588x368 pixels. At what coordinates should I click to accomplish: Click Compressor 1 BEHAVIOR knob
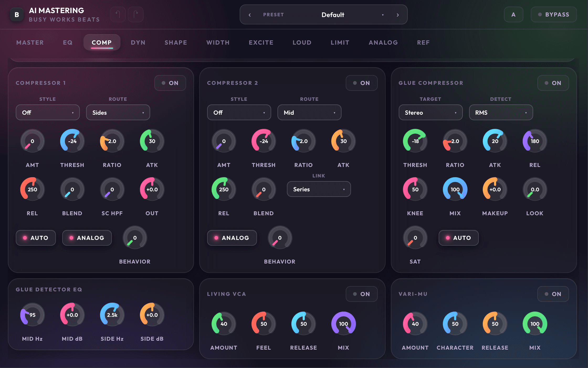pyautogui.click(x=135, y=238)
